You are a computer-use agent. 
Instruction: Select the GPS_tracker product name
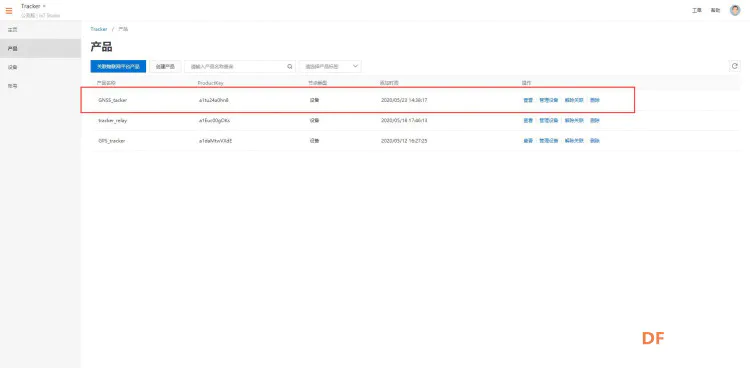tap(111, 141)
